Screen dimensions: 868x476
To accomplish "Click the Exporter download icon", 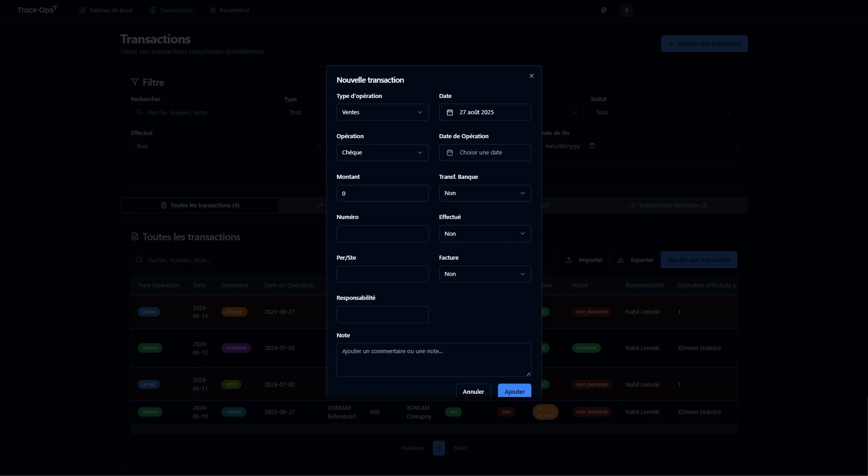I will click(x=621, y=260).
